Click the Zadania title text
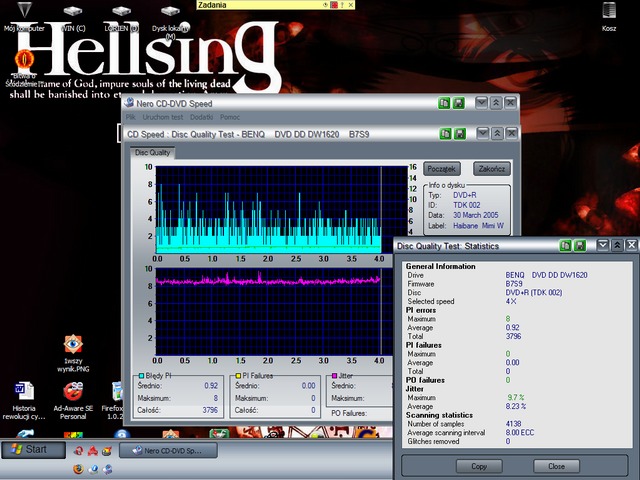Screen dimensions: 640x480 point(212,5)
